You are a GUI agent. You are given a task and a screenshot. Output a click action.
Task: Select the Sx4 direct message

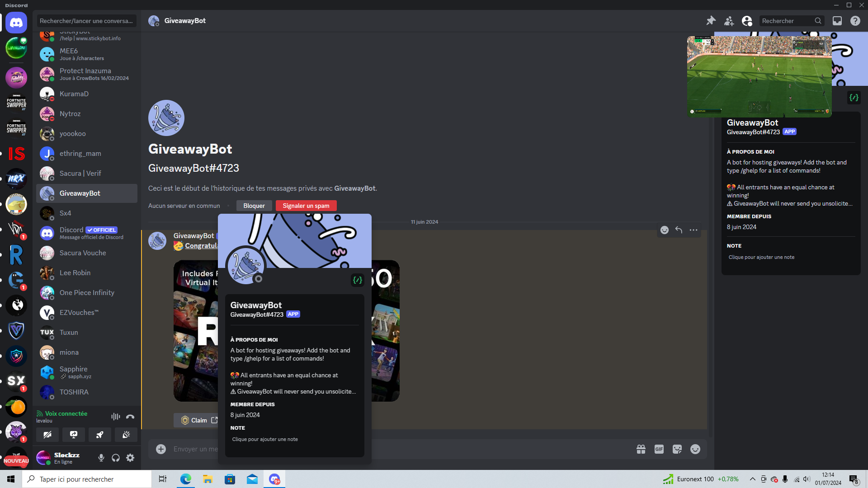(x=87, y=213)
